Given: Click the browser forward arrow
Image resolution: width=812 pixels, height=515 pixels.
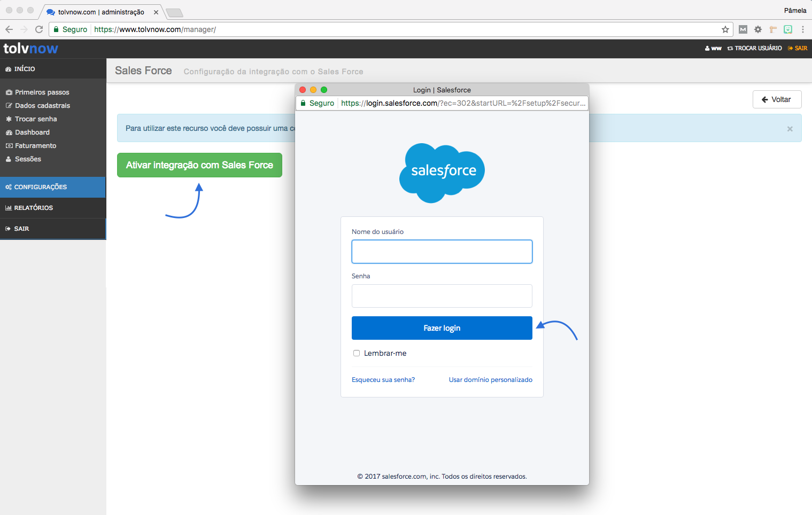Looking at the screenshot, I should click(x=24, y=29).
